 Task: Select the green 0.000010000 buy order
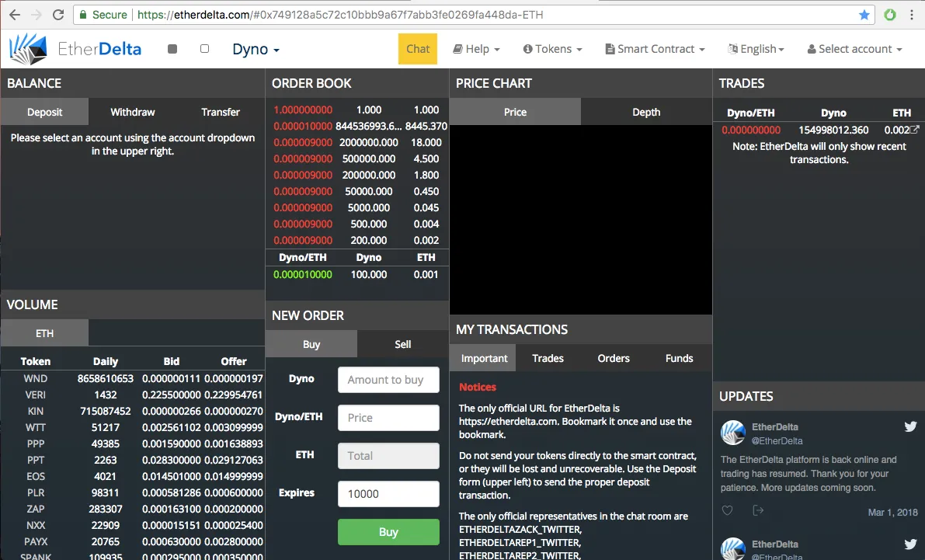tap(357, 274)
